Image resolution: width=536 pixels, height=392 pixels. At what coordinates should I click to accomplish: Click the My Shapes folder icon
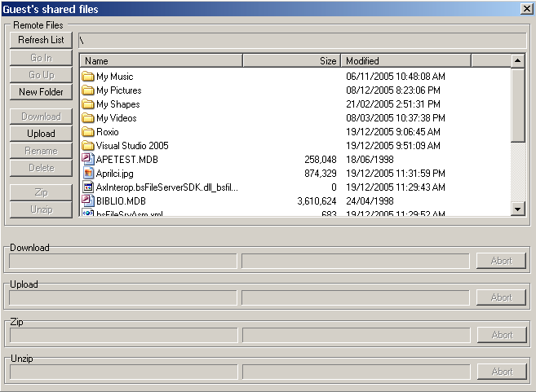88,104
